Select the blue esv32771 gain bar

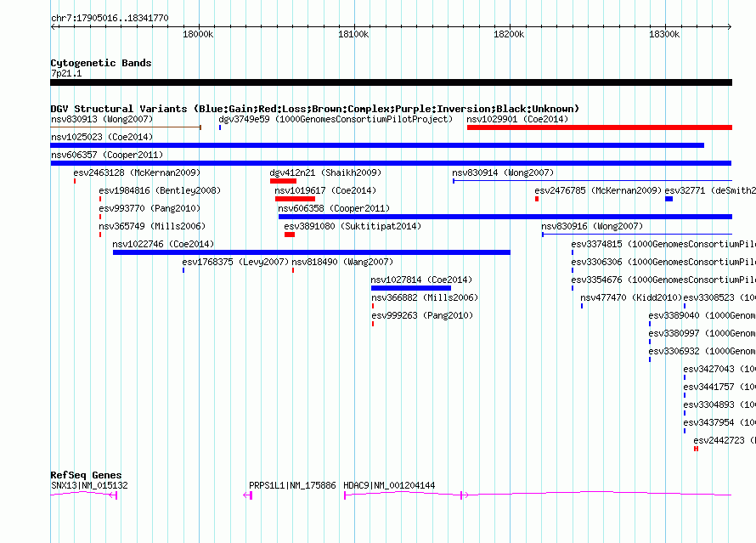669,199
